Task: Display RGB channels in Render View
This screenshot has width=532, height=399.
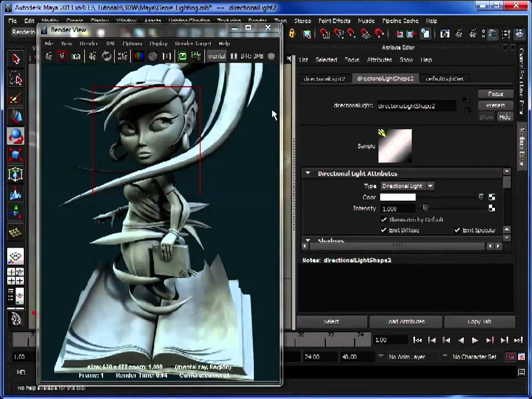Action: pyautogui.click(x=139, y=57)
